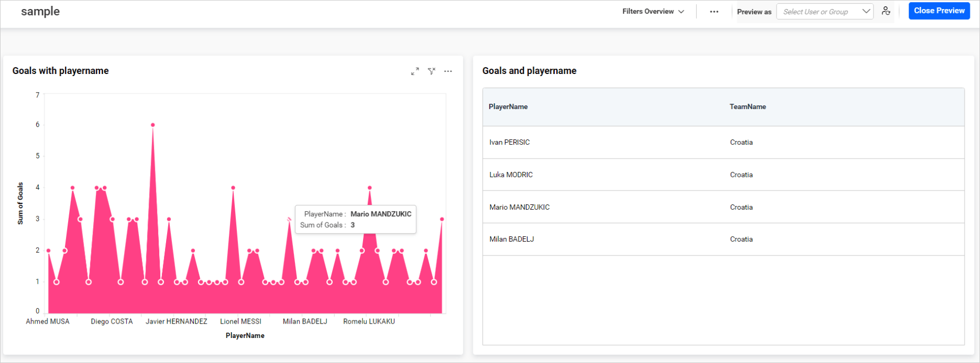
Task: Click the highest data point at 6 goals
Action: [153, 125]
